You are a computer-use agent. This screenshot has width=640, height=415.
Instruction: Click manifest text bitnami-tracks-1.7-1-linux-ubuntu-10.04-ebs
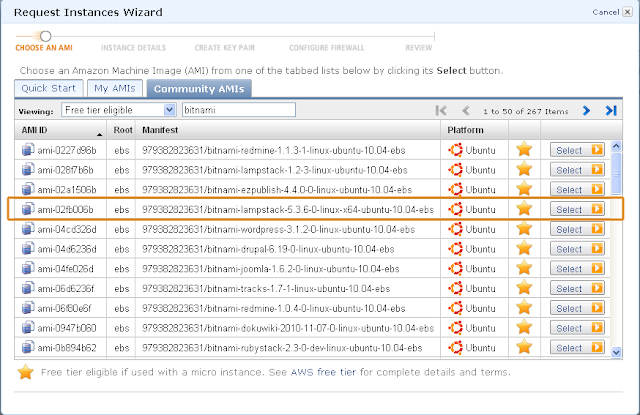click(298, 289)
